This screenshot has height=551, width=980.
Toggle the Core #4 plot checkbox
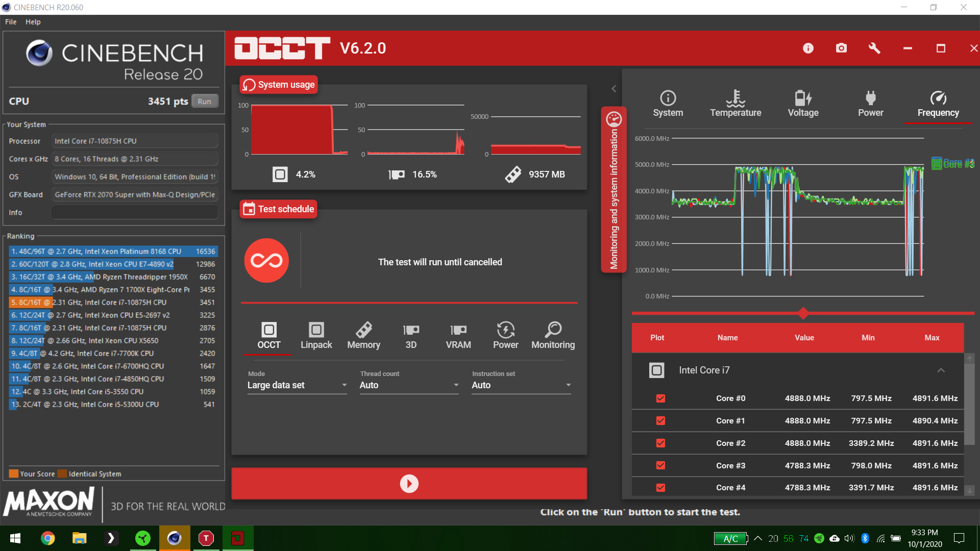click(x=660, y=488)
